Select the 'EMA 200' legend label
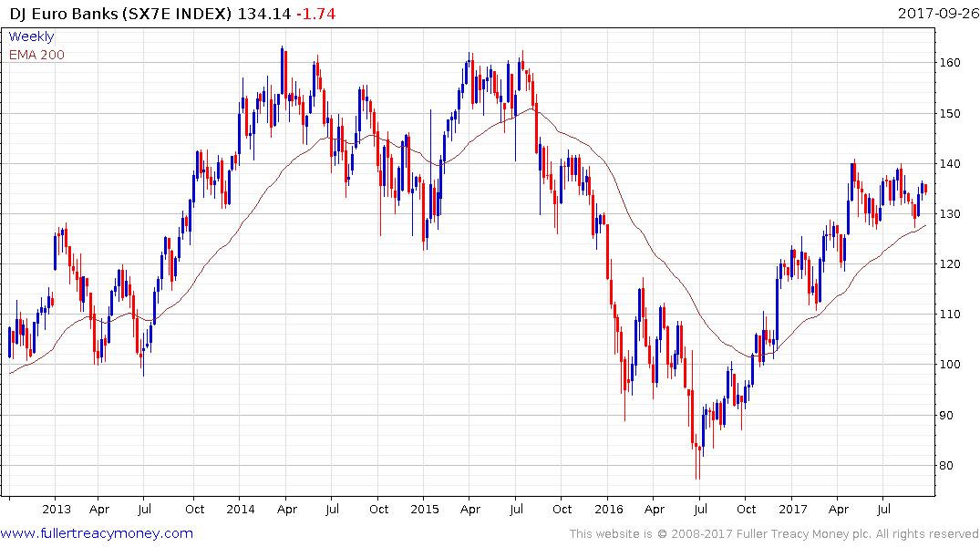Screen dimensions: 980x547 coord(36,55)
